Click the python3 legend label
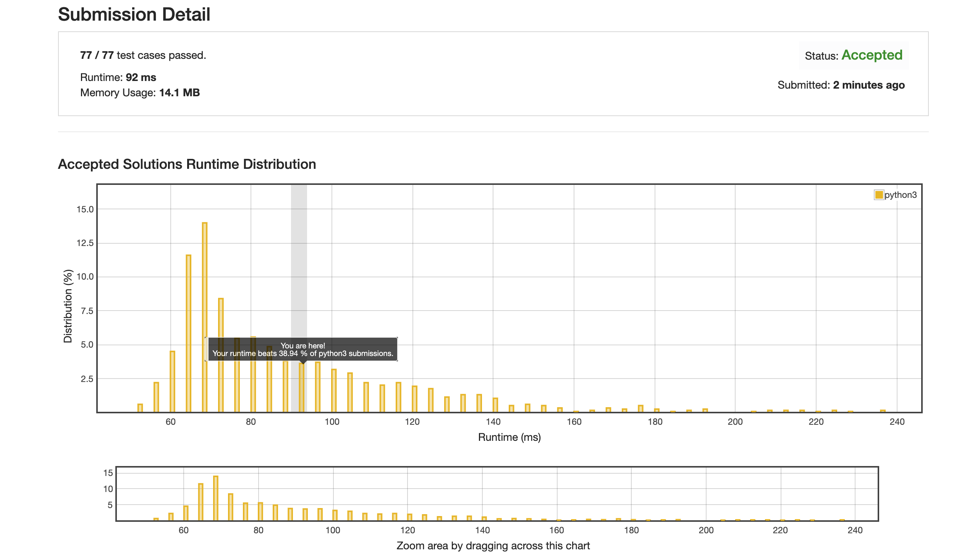The image size is (980, 560). (x=900, y=195)
